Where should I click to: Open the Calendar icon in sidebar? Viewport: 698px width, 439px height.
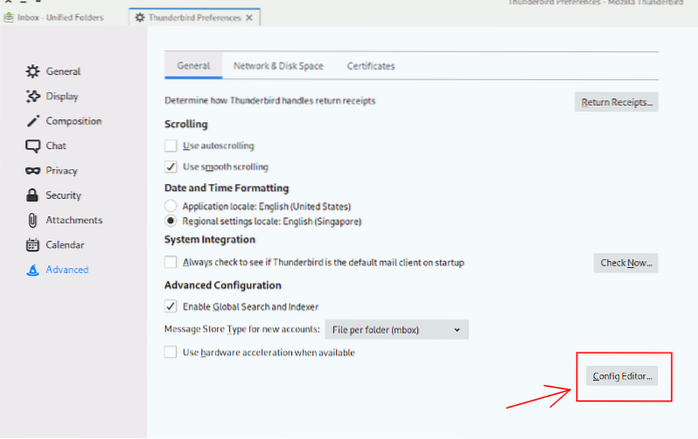pyautogui.click(x=33, y=245)
